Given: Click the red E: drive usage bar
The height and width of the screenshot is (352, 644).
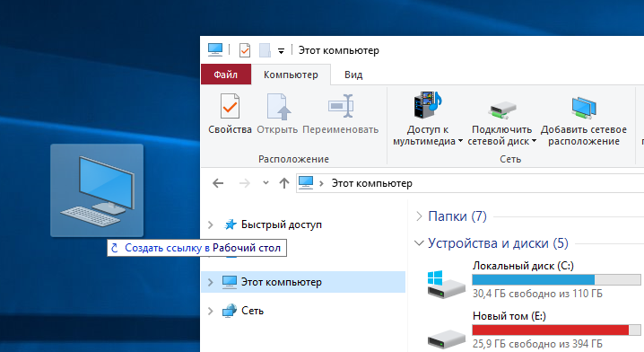Looking at the screenshot, I should [556, 330].
